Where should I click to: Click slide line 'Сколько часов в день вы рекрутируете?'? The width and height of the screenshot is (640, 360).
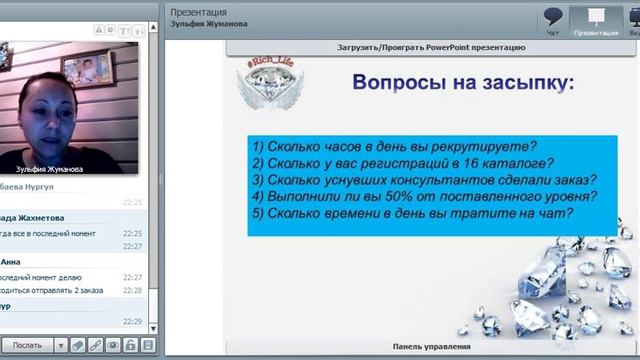[x=394, y=147]
